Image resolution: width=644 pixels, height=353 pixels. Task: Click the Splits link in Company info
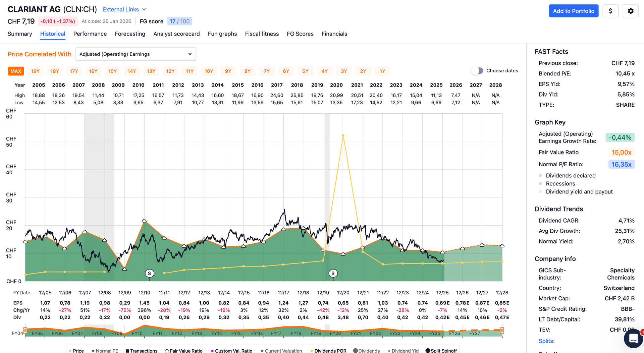click(x=546, y=341)
